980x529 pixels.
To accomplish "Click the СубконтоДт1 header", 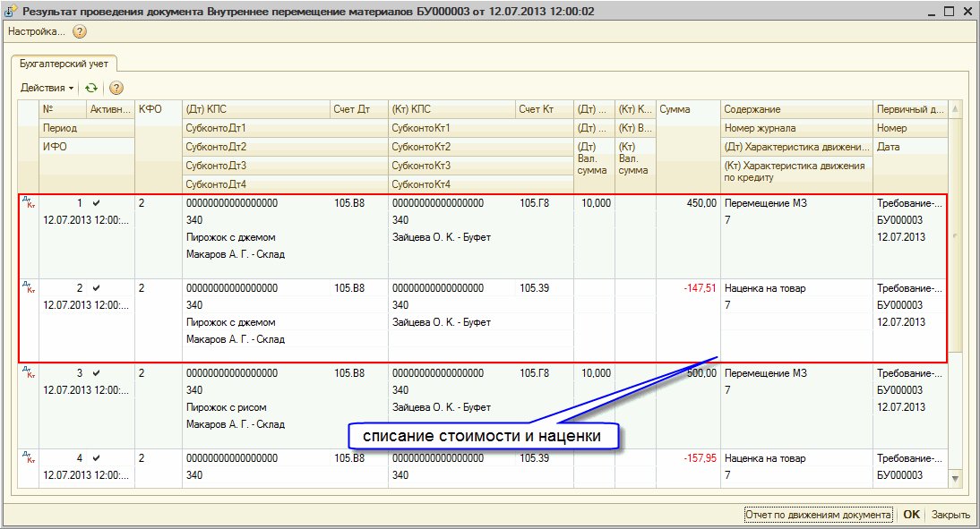I will (x=286, y=128).
